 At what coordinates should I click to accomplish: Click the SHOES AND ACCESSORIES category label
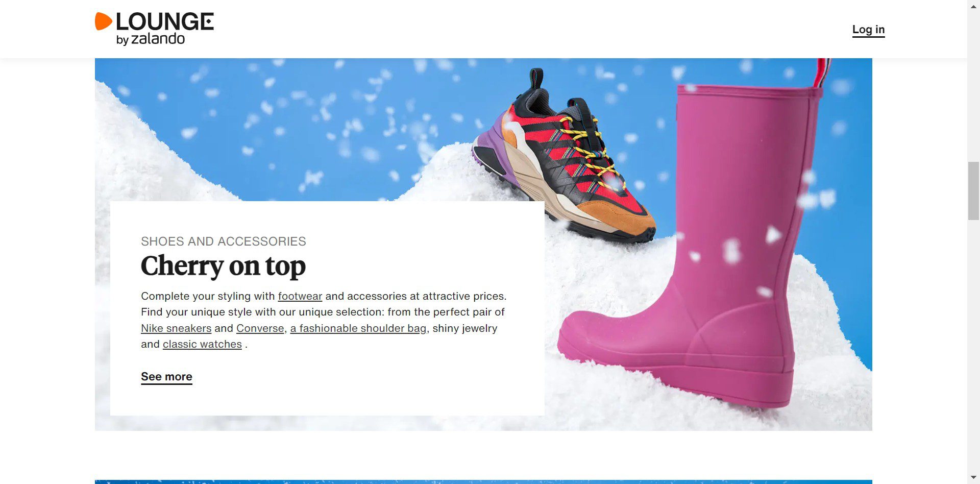point(224,241)
